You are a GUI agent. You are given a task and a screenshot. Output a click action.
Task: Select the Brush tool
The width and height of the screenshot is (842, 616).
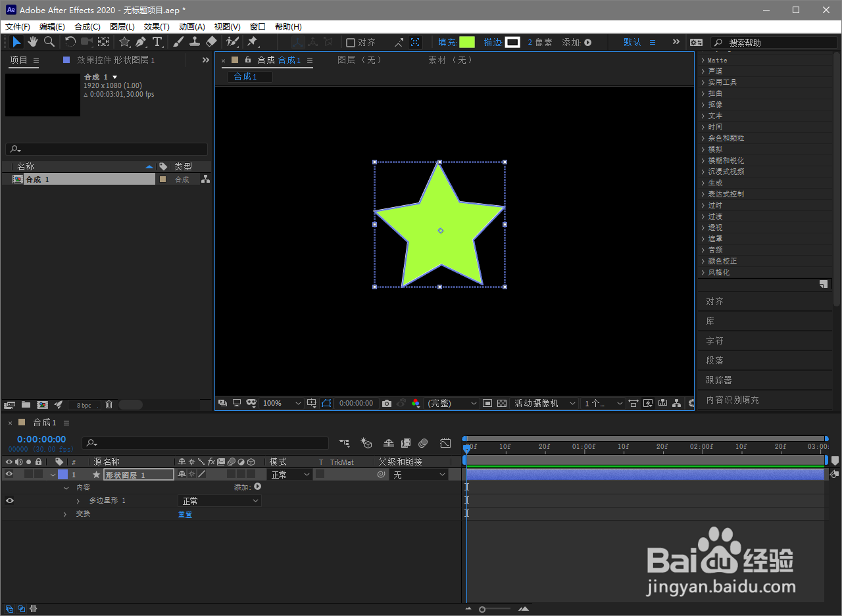(178, 42)
